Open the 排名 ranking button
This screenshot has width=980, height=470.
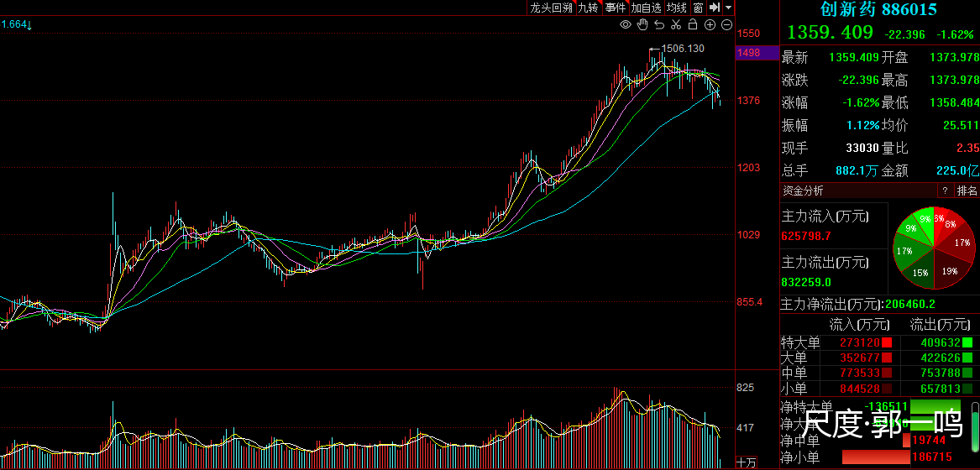coord(967,191)
